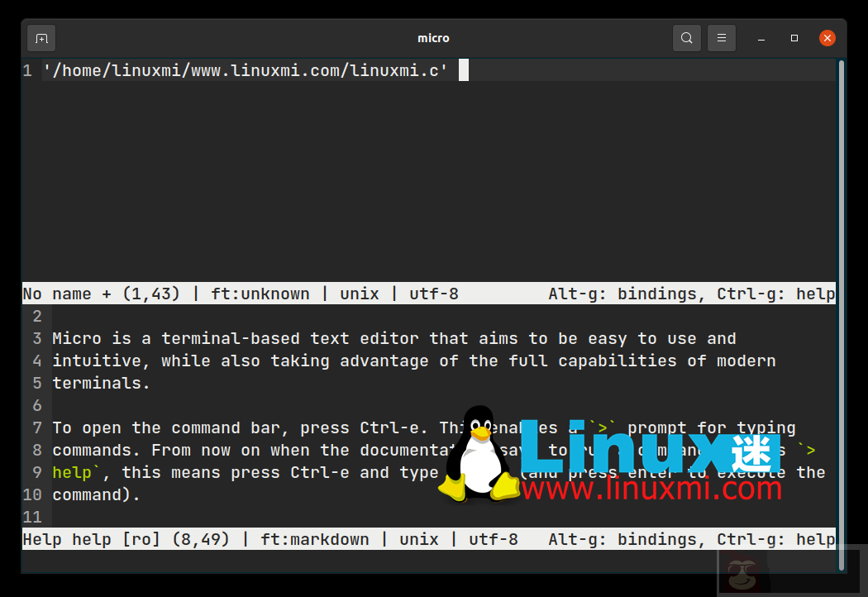Open a new terminal tab

(x=41, y=37)
